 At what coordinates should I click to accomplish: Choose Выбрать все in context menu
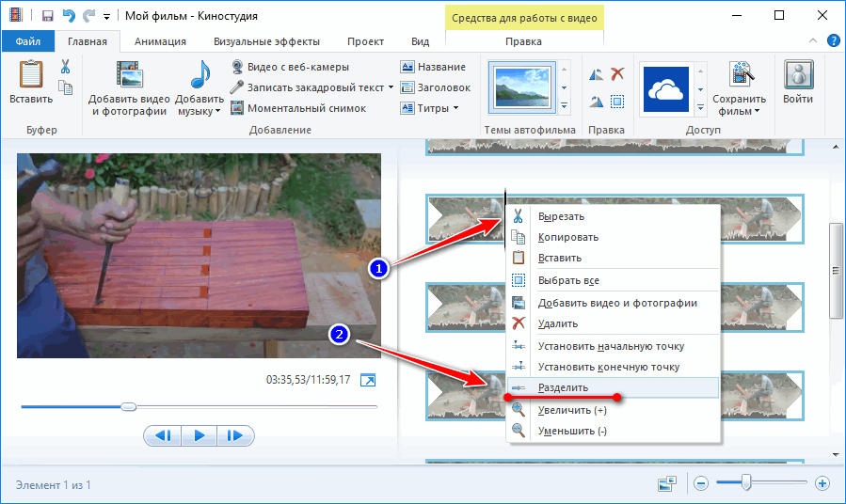(613, 280)
